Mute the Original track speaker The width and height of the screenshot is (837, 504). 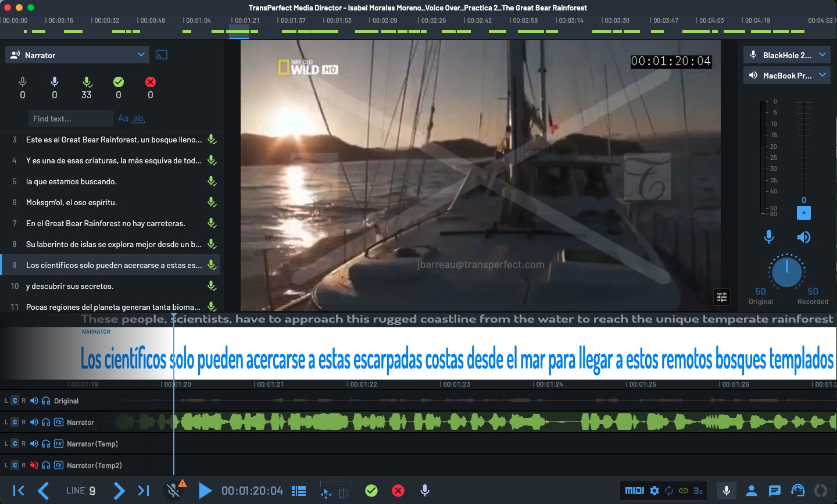34,401
